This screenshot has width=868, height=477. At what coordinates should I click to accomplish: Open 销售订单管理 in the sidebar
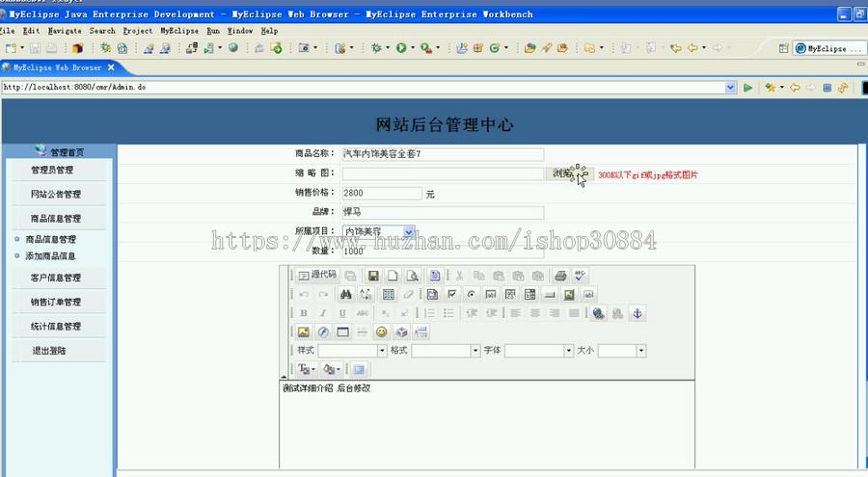pyautogui.click(x=55, y=303)
